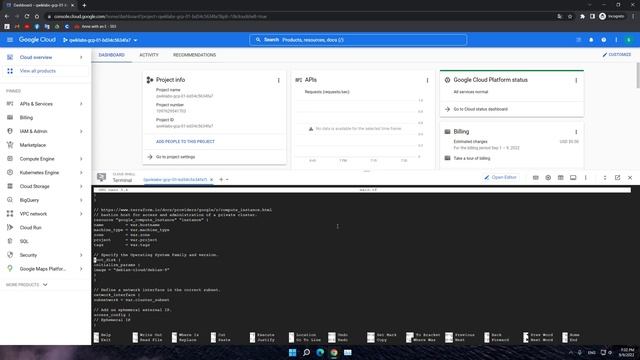Click Cloud Shell session info monitor icon
Viewport: 640px width, 360px height.
point(573,178)
